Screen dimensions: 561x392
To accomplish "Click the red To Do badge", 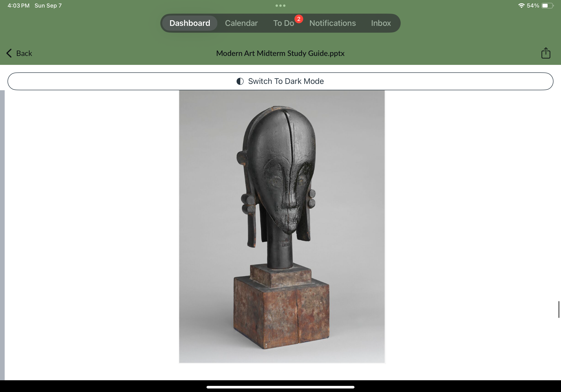I will point(299,19).
